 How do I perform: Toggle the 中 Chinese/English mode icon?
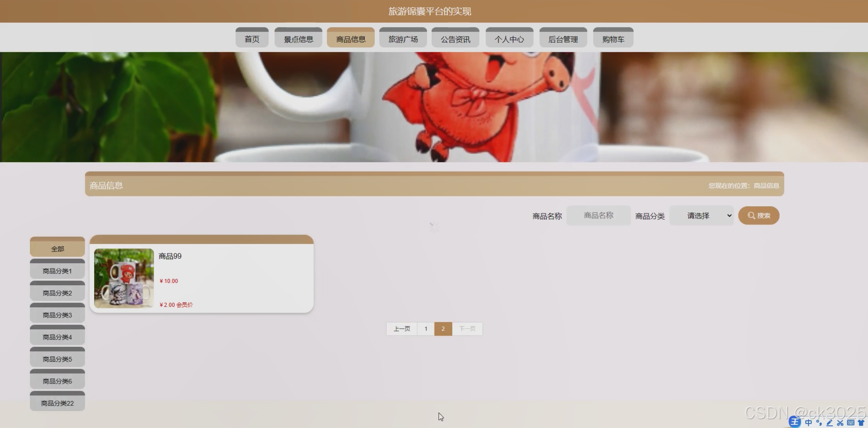click(x=808, y=423)
